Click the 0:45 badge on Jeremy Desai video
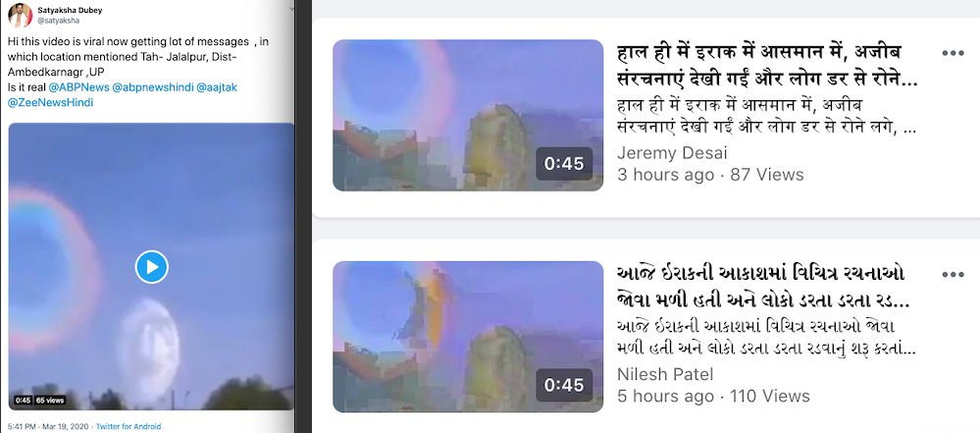The image size is (980, 433). [564, 163]
